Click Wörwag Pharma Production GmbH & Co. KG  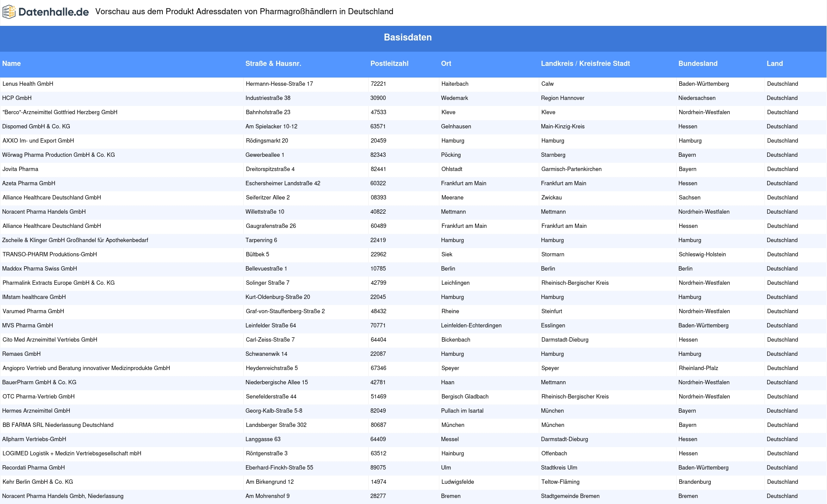pyautogui.click(x=59, y=155)
